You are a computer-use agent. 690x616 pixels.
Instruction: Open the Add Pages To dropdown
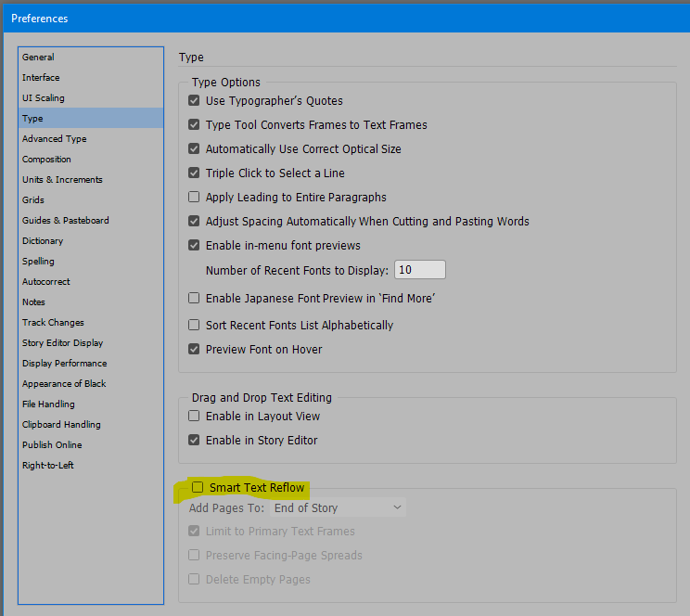(338, 508)
